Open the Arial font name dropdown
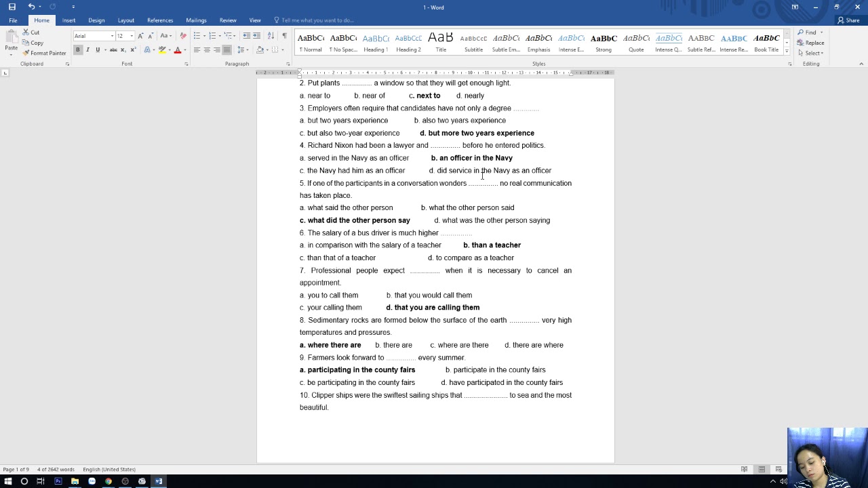Screen dimensions: 868x488 pos(112,36)
